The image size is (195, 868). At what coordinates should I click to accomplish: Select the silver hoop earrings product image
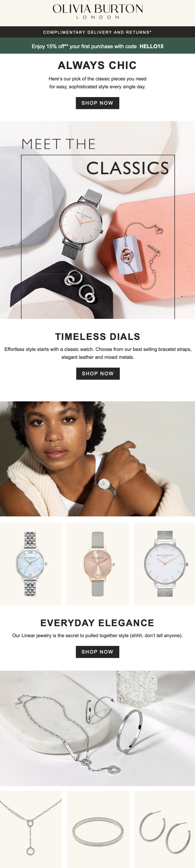coord(165,829)
